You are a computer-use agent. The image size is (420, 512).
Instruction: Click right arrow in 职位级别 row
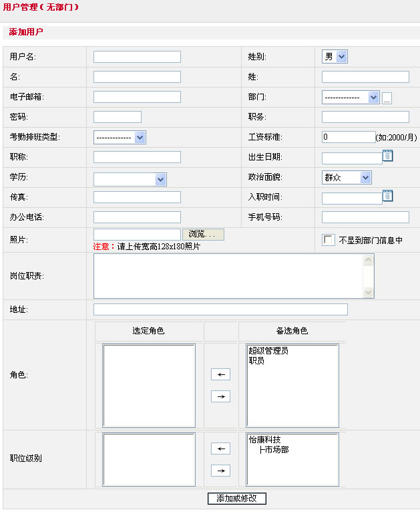tap(220, 471)
